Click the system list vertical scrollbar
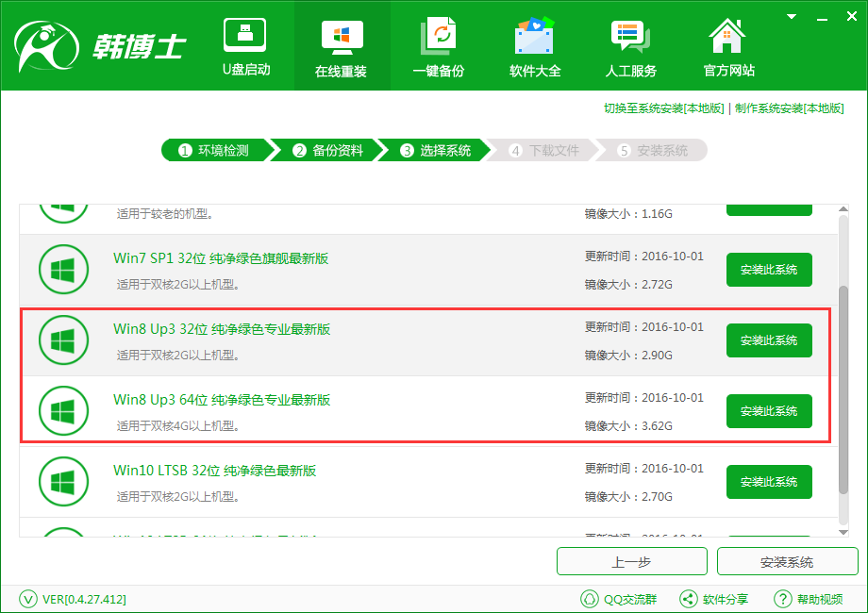The height and width of the screenshot is (613, 868). click(843, 387)
